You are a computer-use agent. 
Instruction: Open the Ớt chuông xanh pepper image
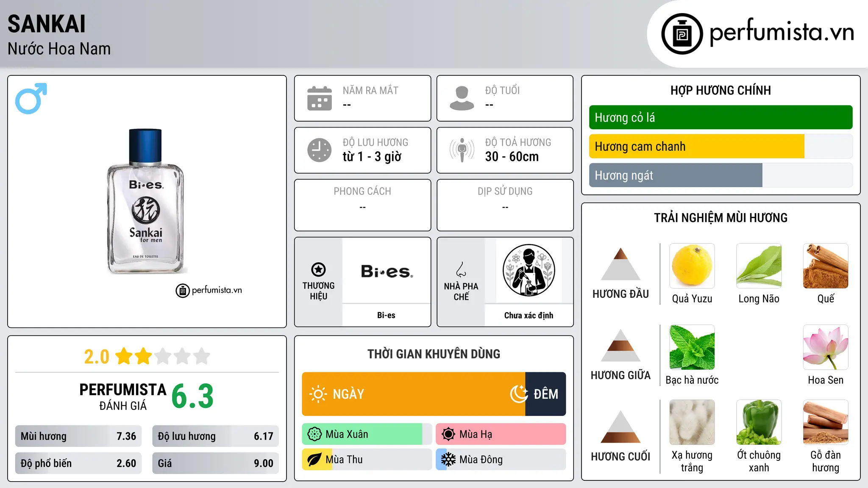[x=759, y=422]
